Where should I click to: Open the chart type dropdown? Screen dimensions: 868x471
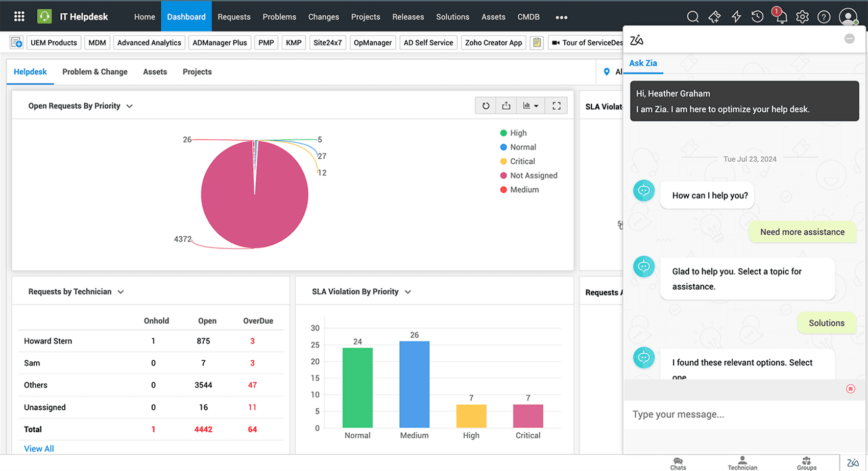tap(531, 105)
